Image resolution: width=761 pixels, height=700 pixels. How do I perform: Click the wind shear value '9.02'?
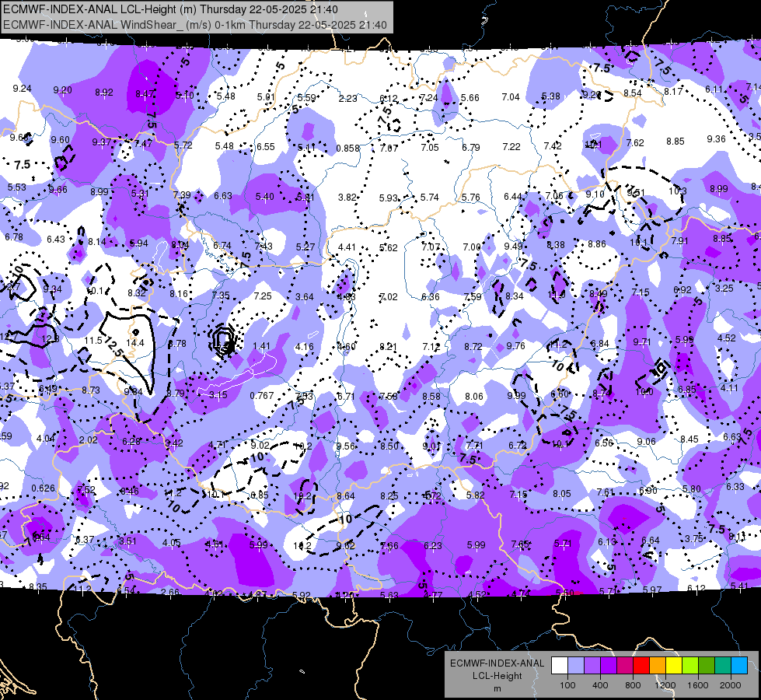pos(260,446)
